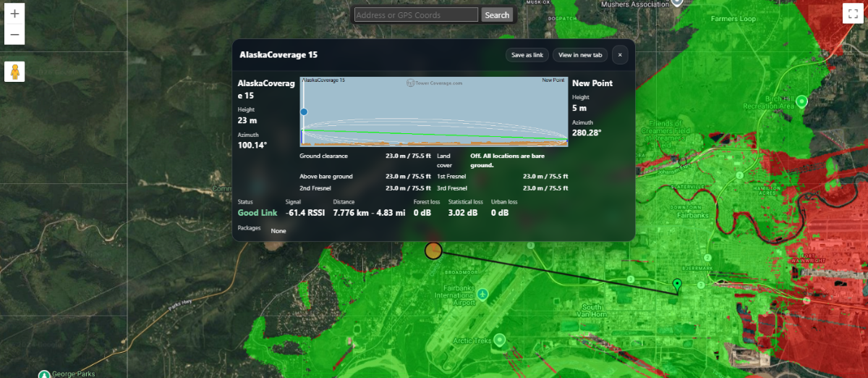The image size is (868, 378).
Task: Click the Good Link status text
Action: pyautogui.click(x=257, y=213)
